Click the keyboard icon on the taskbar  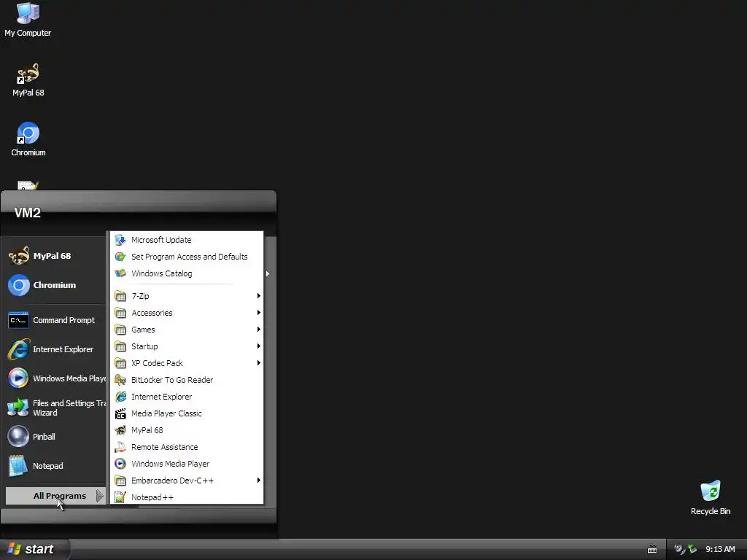(652, 550)
